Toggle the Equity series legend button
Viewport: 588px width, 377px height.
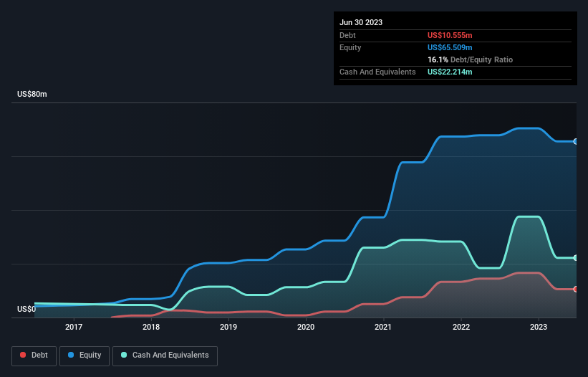pos(85,355)
